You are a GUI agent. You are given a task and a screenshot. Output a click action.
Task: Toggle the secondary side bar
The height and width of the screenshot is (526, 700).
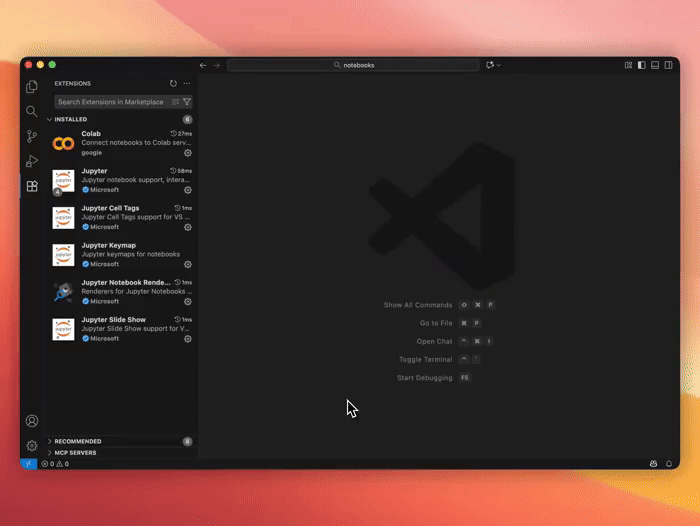tap(668, 65)
